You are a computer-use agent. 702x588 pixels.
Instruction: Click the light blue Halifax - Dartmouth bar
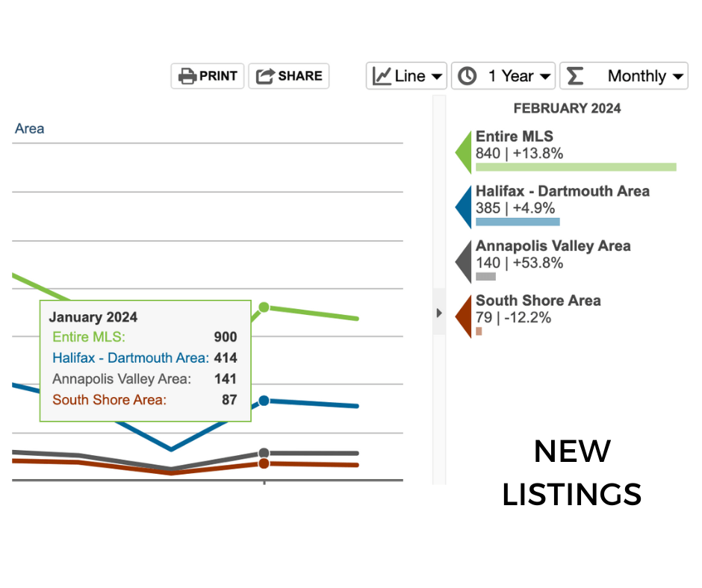tap(518, 222)
